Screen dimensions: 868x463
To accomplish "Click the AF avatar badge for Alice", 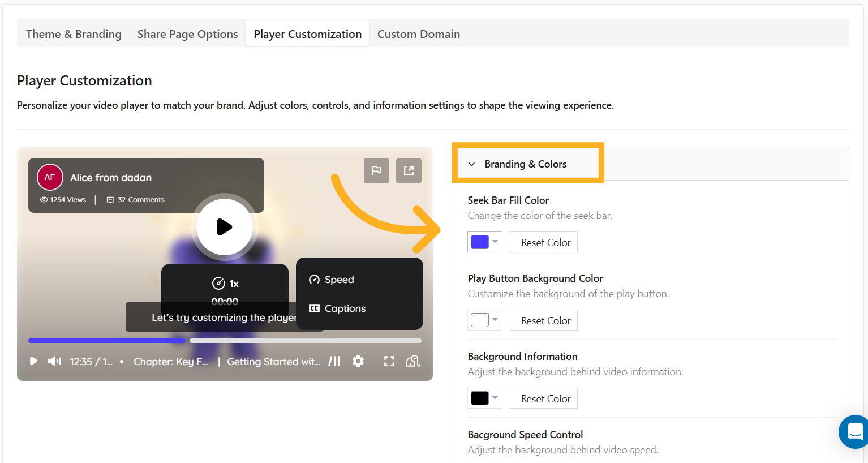I will point(50,177).
